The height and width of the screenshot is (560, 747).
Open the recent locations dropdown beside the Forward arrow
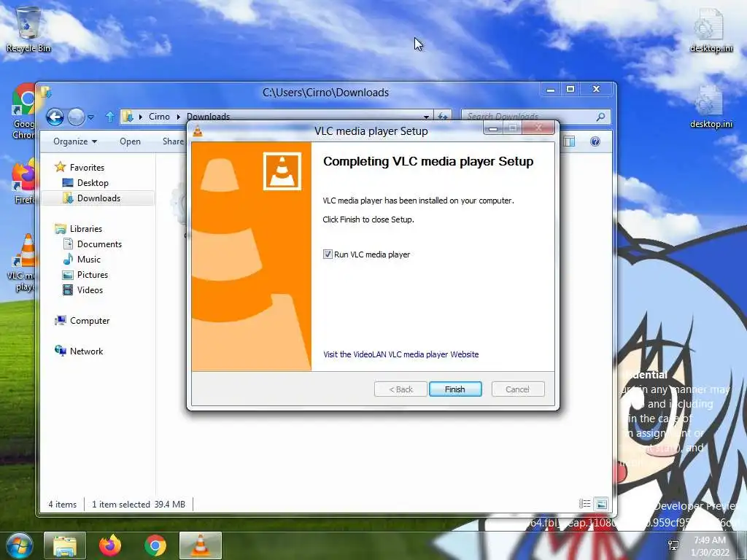click(x=91, y=117)
